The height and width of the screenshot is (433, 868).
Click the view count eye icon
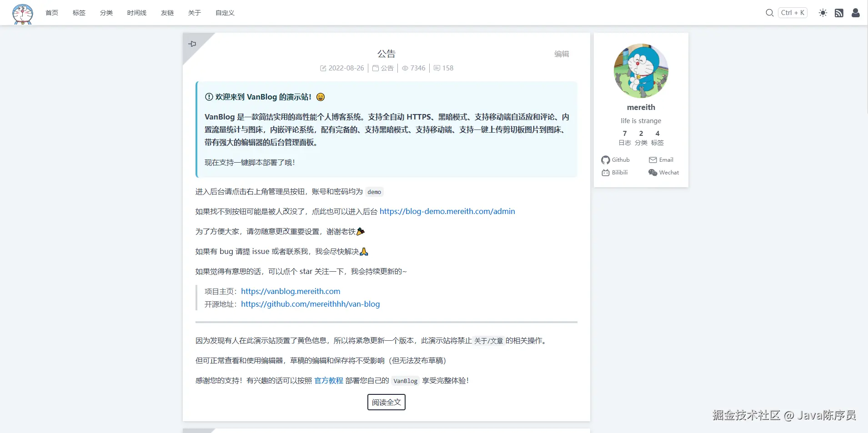point(405,68)
